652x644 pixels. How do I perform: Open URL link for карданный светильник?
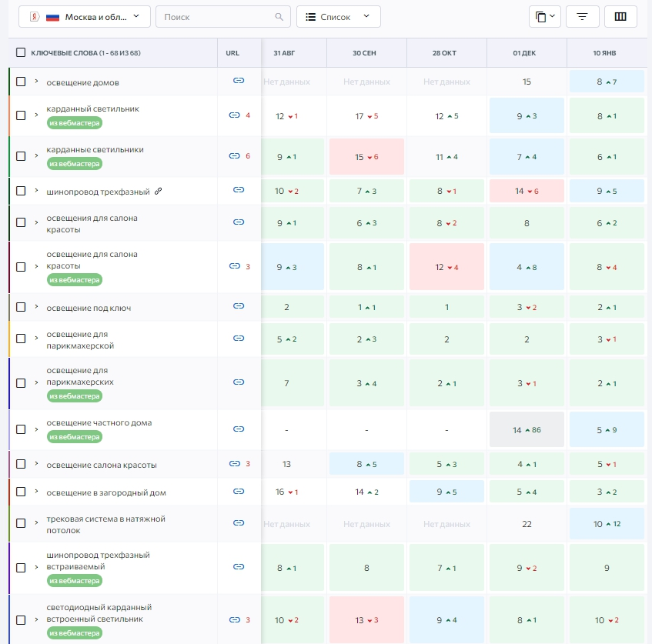[x=235, y=115]
